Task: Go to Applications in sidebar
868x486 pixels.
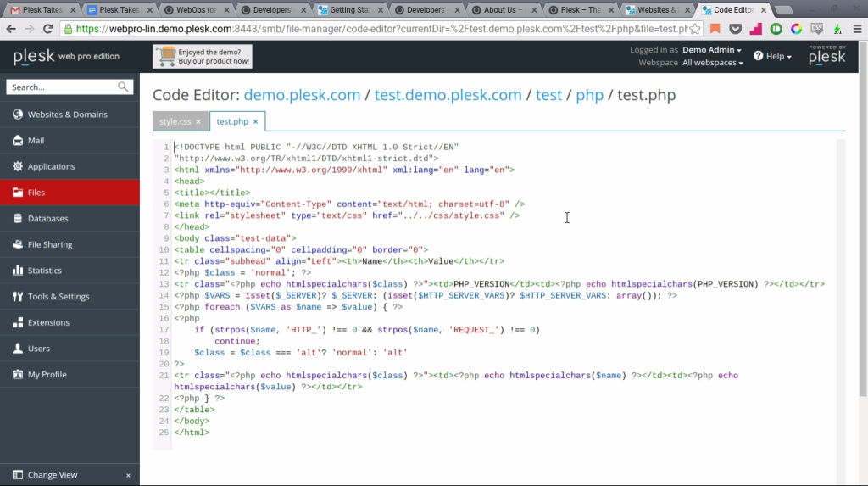Action: [x=51, y=167]
